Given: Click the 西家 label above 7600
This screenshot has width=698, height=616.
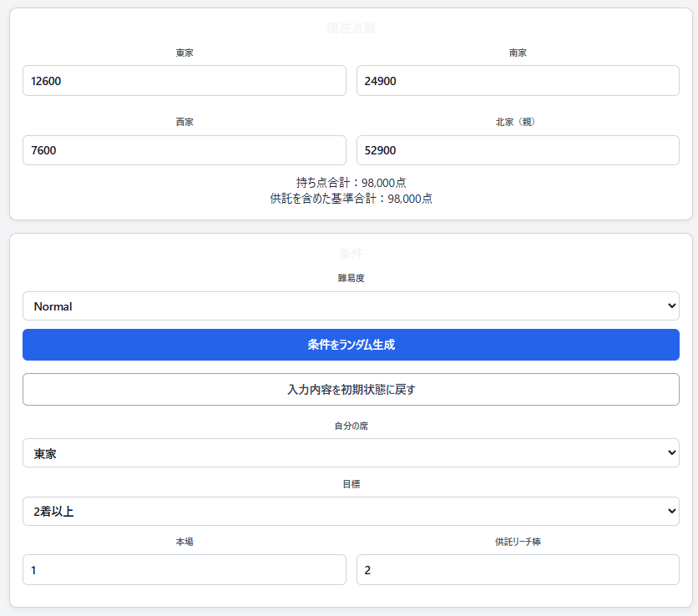Looking at the screenshot, I should (x=185, y=122).
